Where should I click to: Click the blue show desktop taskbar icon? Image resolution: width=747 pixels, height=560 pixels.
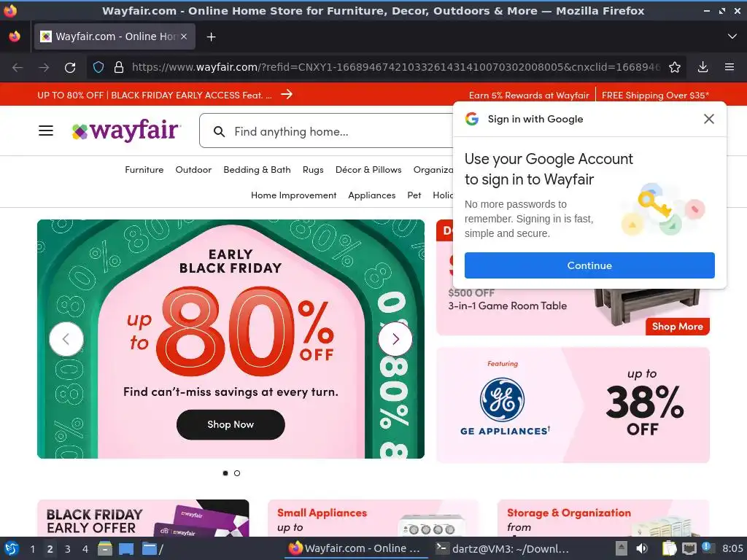[126, 548]
